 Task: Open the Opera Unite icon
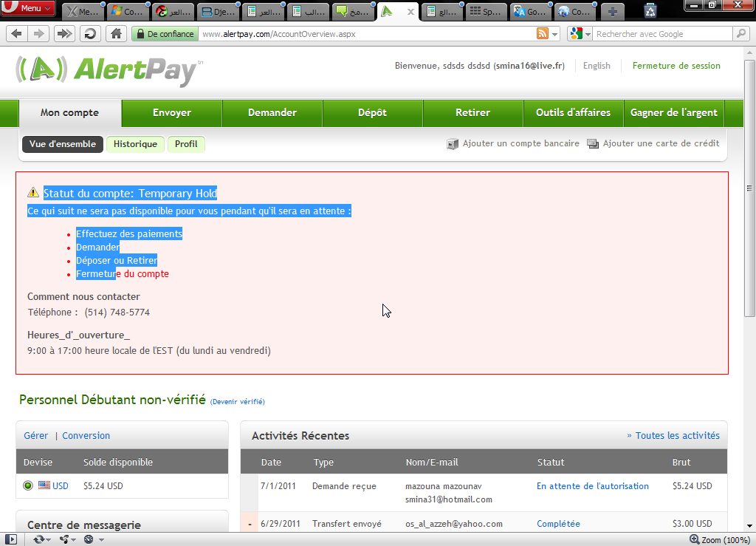point(64,539)
